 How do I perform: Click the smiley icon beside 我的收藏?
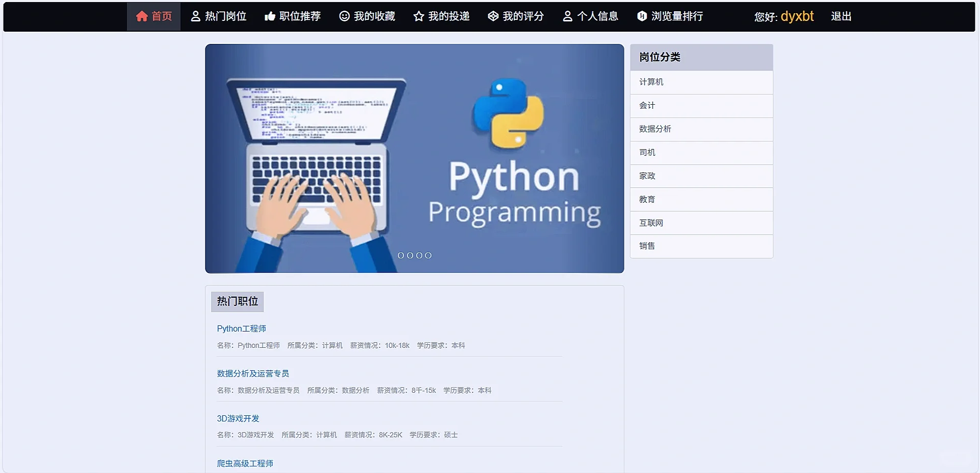pos(345,16)
